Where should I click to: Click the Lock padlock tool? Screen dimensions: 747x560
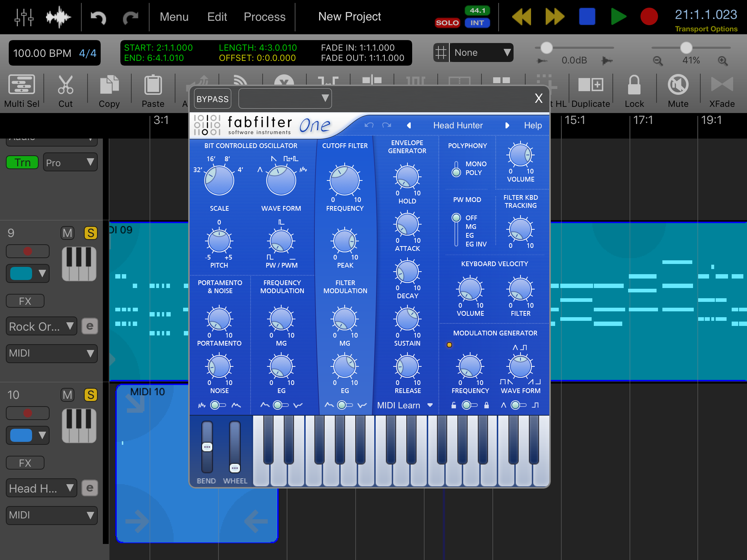click(x=634, y=92)
